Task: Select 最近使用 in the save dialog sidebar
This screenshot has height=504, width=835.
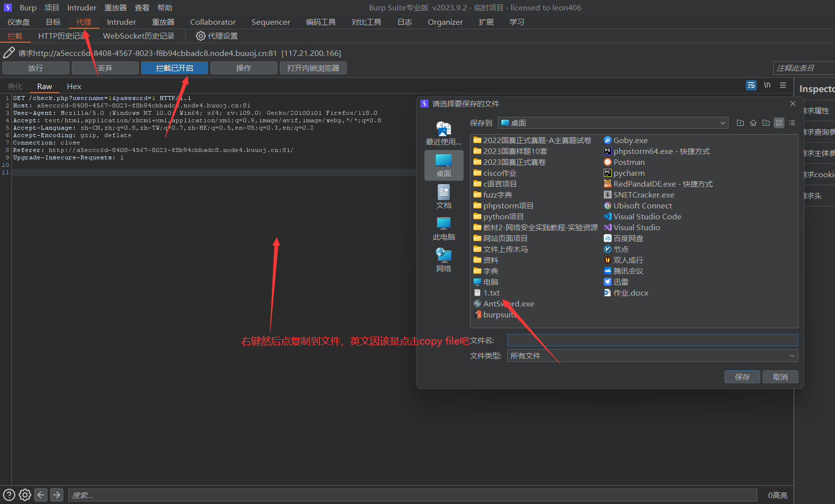Action: coord(444,133)
